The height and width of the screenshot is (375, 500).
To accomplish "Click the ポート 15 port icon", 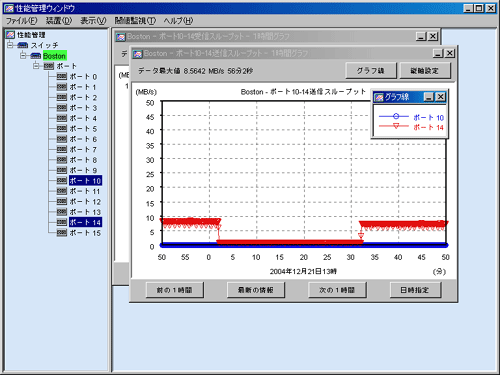I will tap(62, 232).
